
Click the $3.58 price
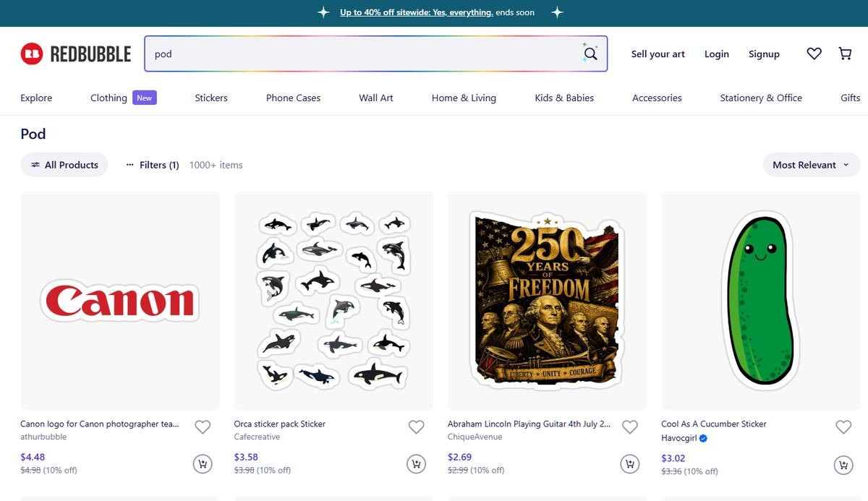246,457
